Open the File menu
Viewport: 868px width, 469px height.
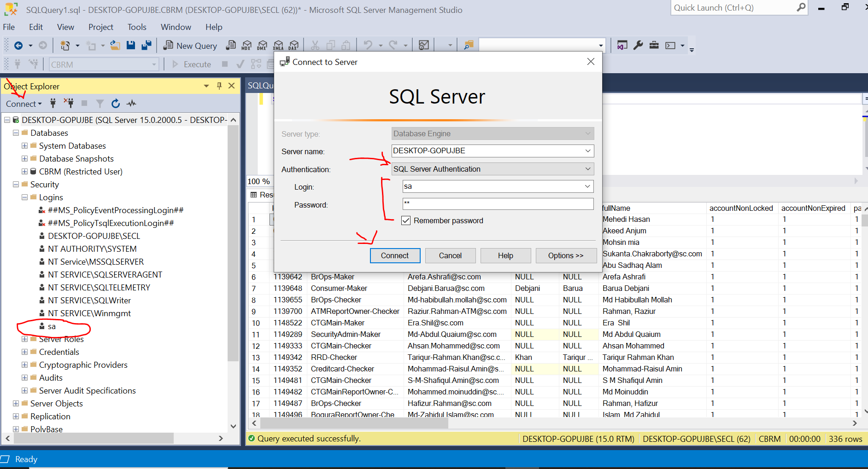coord(9,27)
